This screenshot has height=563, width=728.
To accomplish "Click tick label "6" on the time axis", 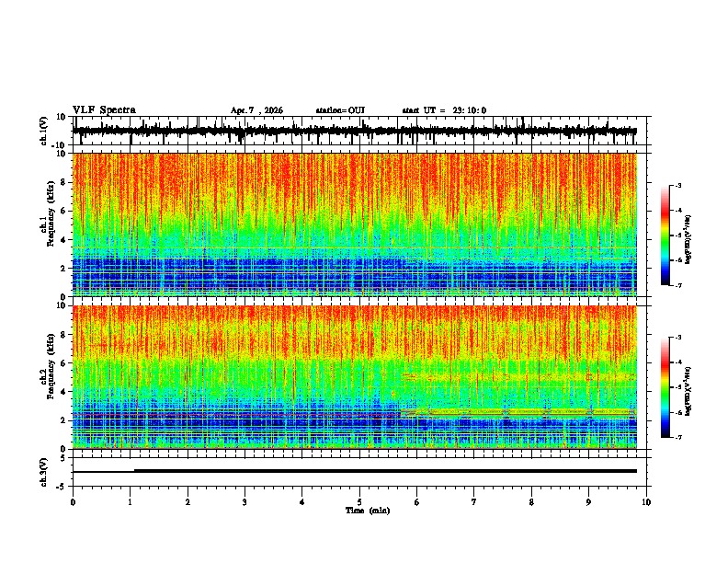I will pyautogui.click(x=417, y=502).
